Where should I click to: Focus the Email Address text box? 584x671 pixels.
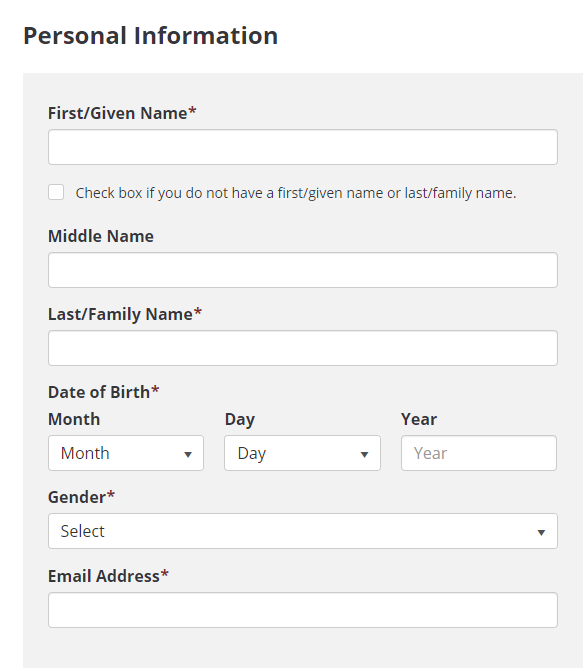pyautogui.click(x=303, y=610)
